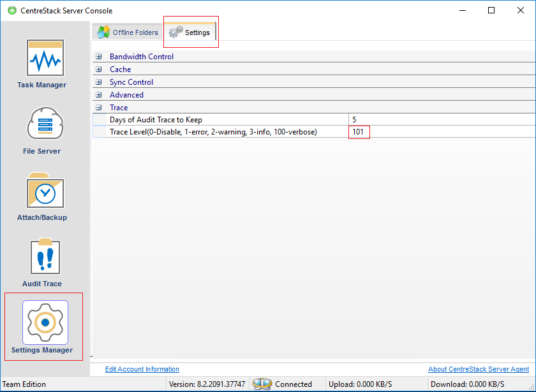Screen dimensions: 536x392
Task: Switch to the Settings tab
Action: [190, 32]
